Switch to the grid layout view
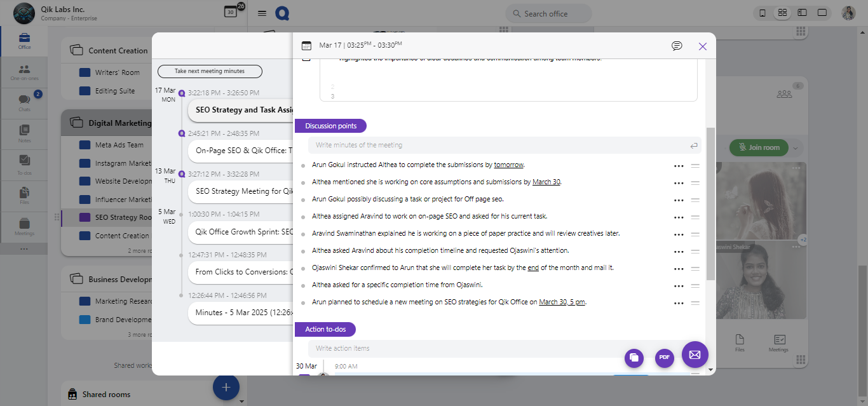The height and width of the screenshot is (406, 868). 782,13
